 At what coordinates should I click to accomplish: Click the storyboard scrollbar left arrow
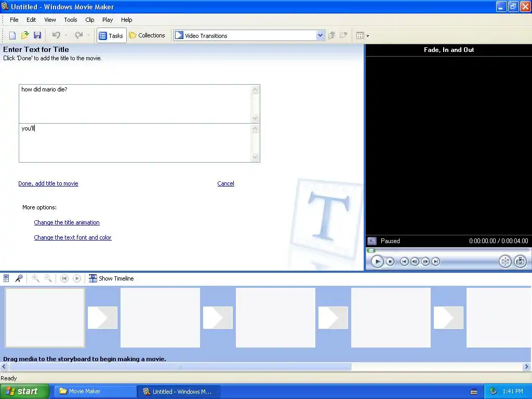click(x=4, y=366)
